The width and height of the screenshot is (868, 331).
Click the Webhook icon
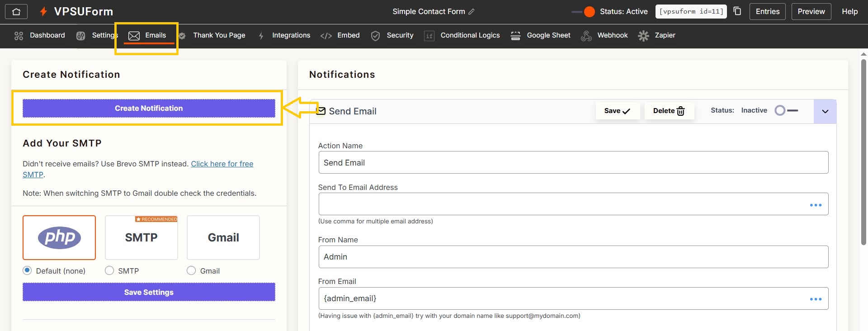(586, 36)
